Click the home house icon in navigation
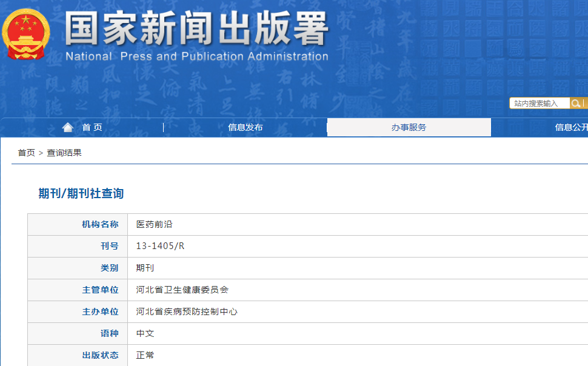 [x=68, y=127]
